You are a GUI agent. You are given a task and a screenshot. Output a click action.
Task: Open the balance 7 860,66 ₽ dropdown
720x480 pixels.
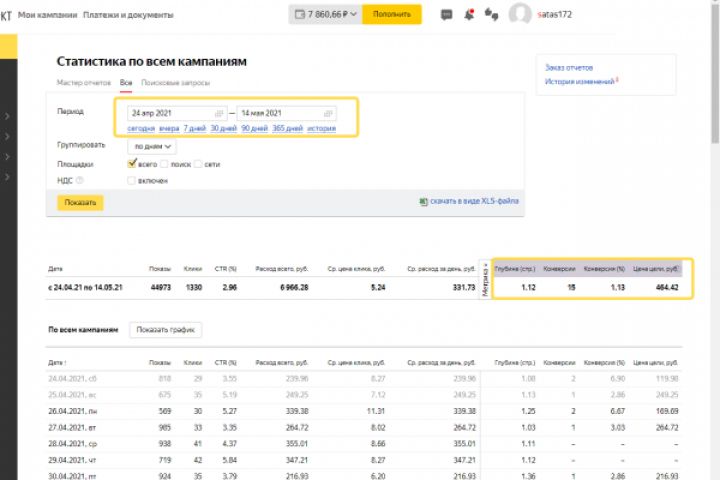[326, 14]
